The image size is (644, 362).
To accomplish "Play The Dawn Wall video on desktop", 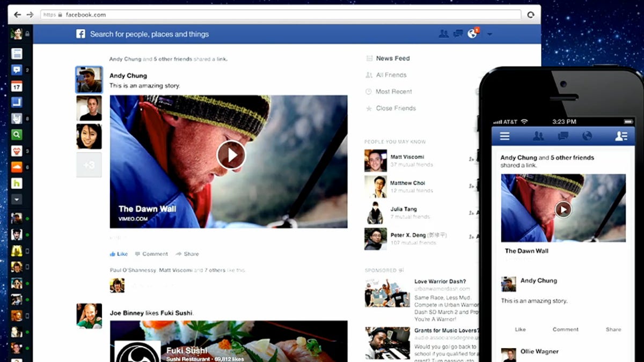I will [x=231, y=155].
